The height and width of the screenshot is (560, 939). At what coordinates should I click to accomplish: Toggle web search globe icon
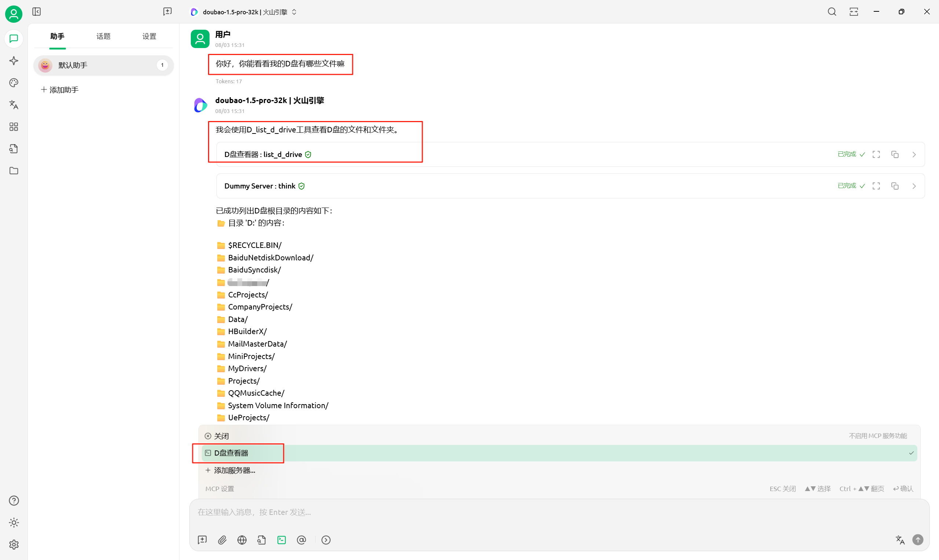242,540
